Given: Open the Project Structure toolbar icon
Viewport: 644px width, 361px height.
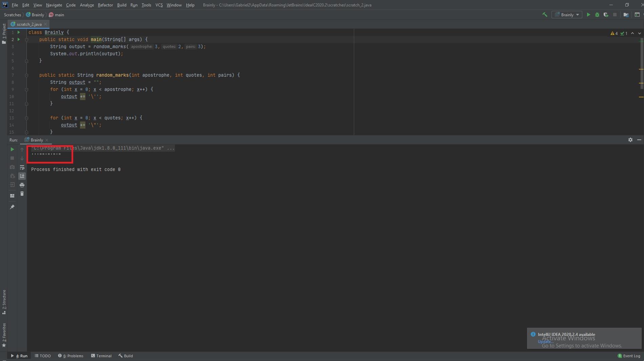Looking at the screenshot, I should click(x=626, y=15).
